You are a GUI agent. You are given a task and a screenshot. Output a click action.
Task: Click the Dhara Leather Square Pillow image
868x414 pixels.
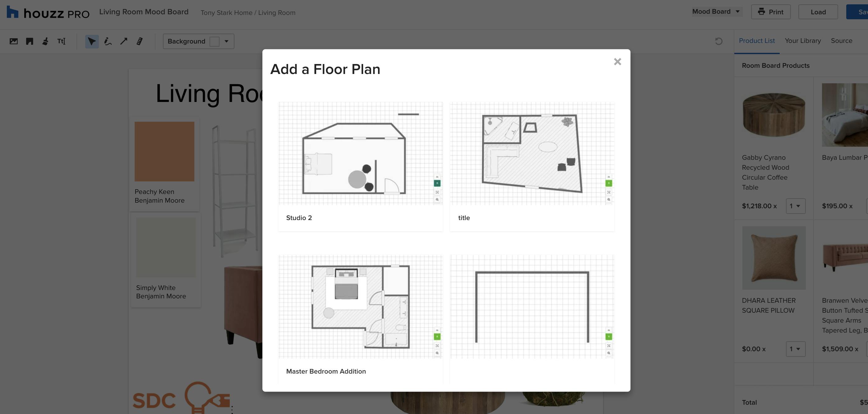click(x=774, y=258)
